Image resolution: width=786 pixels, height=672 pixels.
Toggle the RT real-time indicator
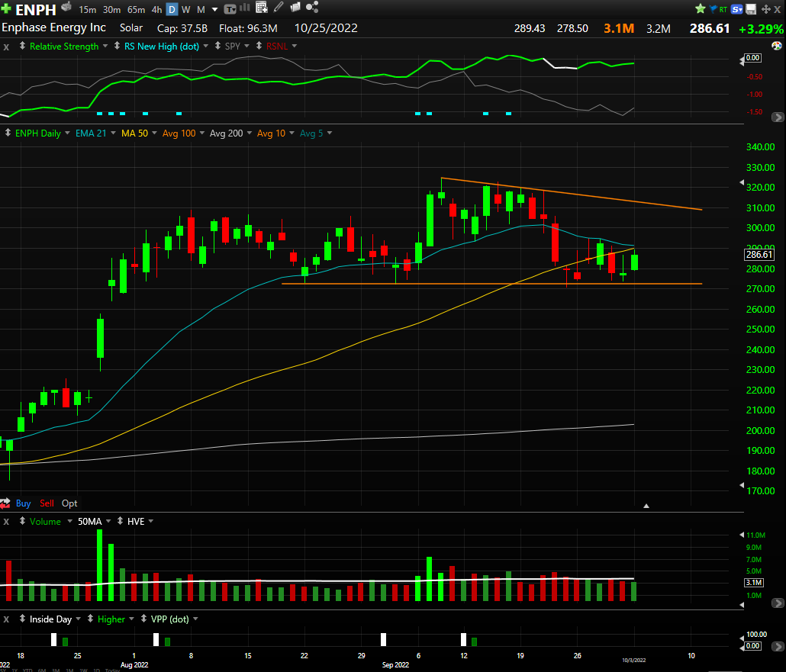pyautogui.click(x=723, y=9)
